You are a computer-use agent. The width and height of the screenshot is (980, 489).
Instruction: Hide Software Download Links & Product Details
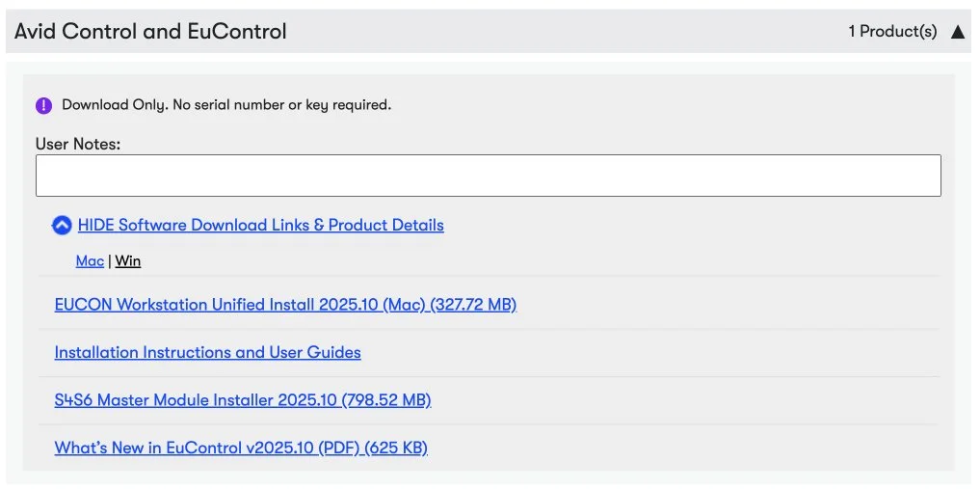coord(260,226)
